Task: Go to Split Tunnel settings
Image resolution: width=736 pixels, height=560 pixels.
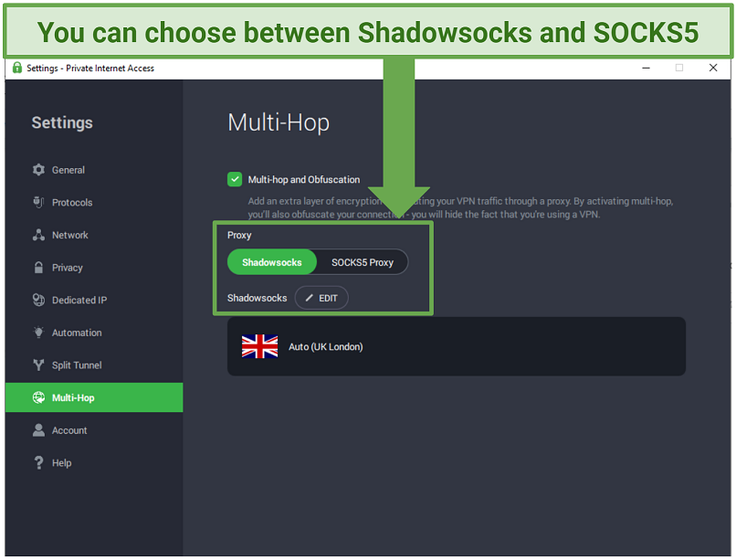Action: (94, 365)
